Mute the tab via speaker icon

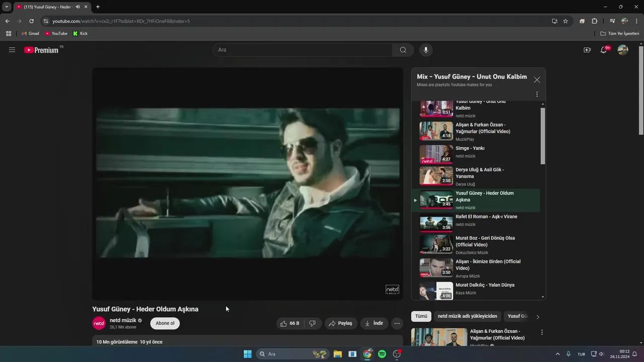(x=77, y=7)
